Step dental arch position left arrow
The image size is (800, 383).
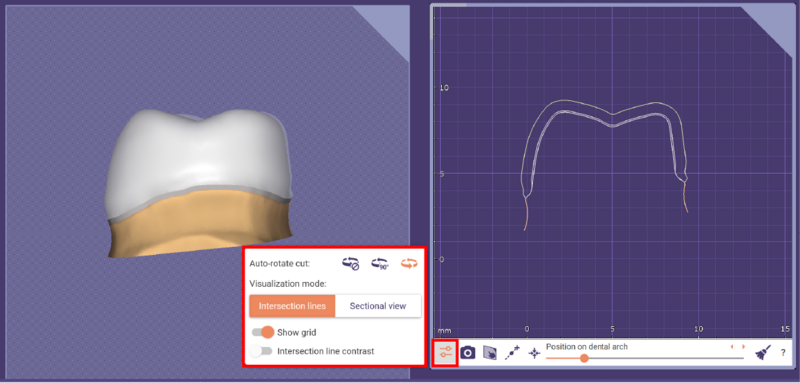(x=732, y=347)
